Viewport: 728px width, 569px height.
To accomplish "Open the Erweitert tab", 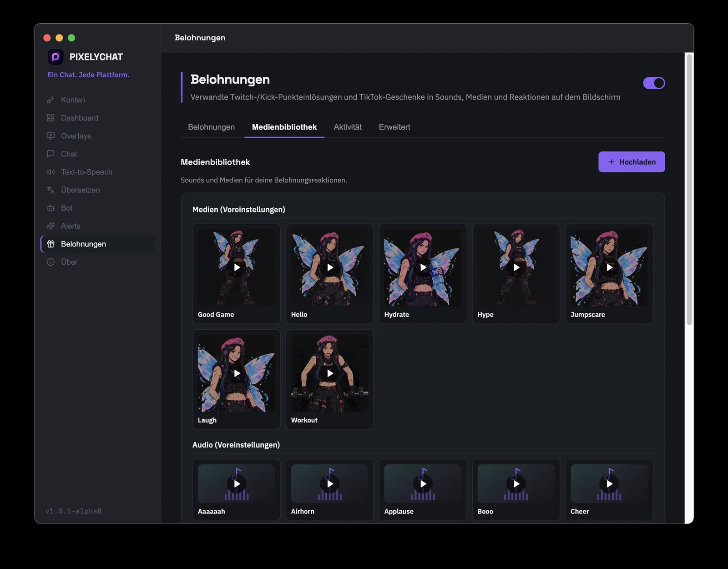I will pos(394,127).
